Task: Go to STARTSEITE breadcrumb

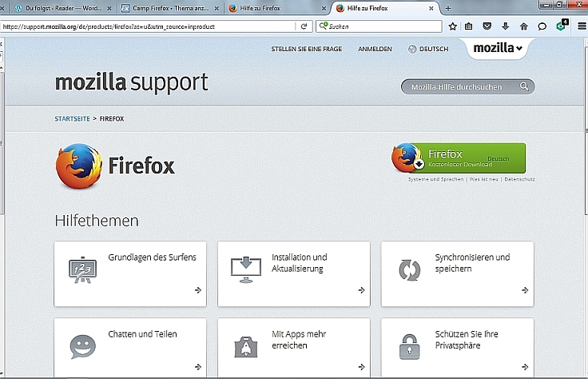Action: [x=72, y=118]
